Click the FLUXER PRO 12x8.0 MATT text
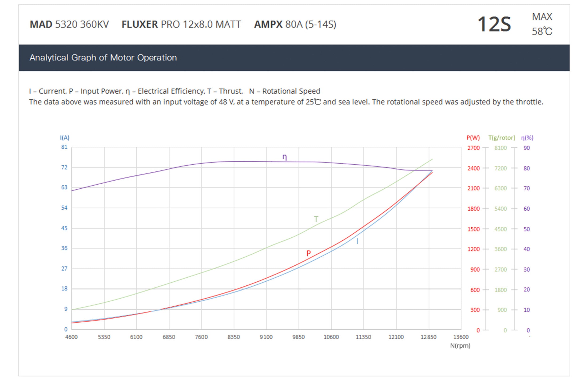 pyautogui.click(x=181, y=24)
